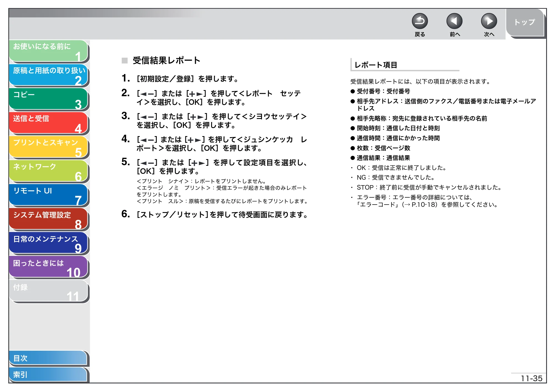Click the 前へ previous-page arrow icon
555x392 pixels.
pos(454,21)
